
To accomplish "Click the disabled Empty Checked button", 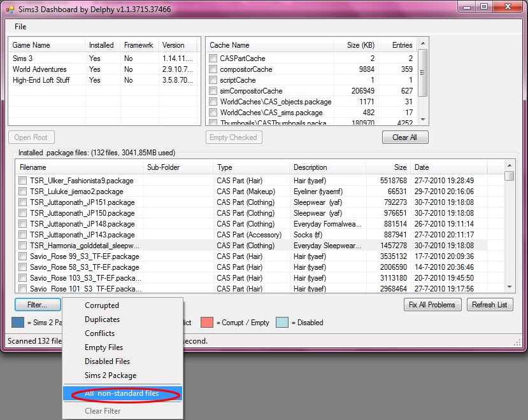I will [x=234, y=137].
